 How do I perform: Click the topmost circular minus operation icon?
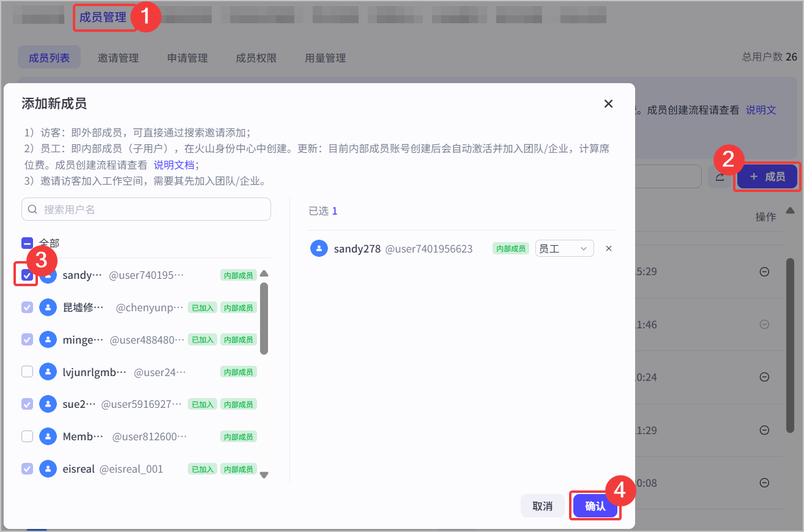coord(764,272)
